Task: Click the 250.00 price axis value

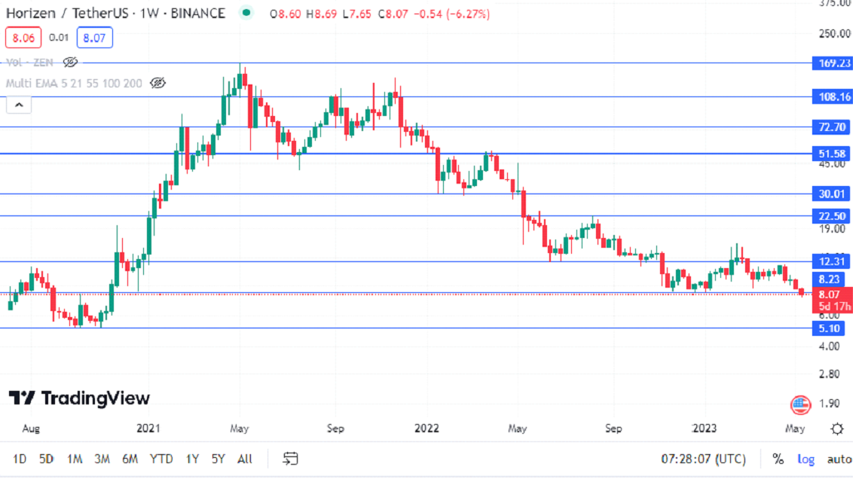Action: pyautogui.click(x=835, y=34)
